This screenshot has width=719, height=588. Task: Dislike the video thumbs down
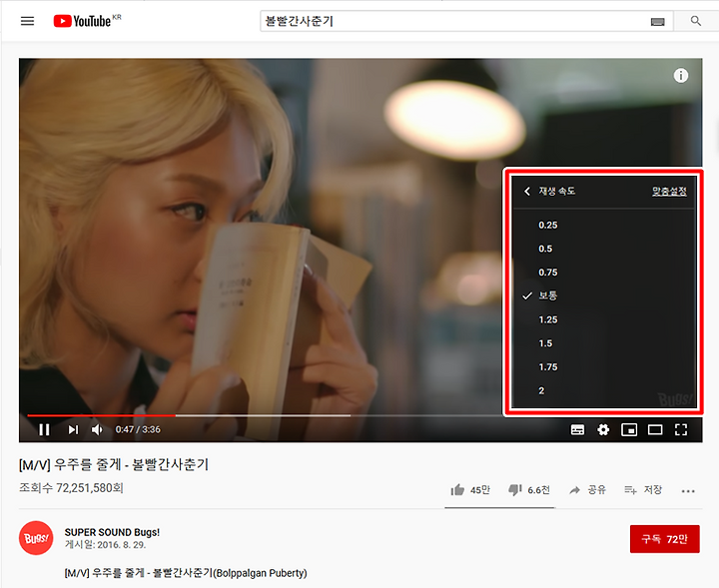pos(528,490)
